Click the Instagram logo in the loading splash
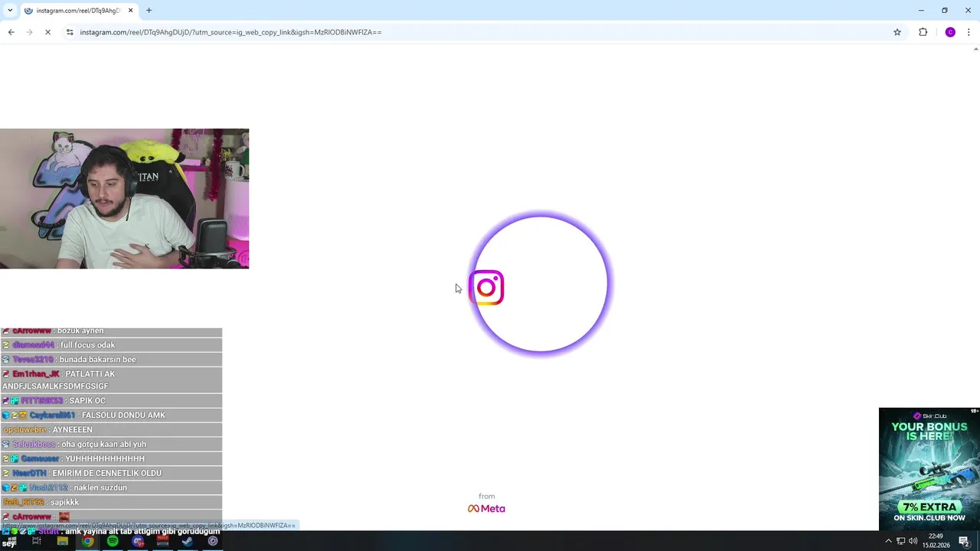This screenshot has height=551, width=980. [486, 288]
